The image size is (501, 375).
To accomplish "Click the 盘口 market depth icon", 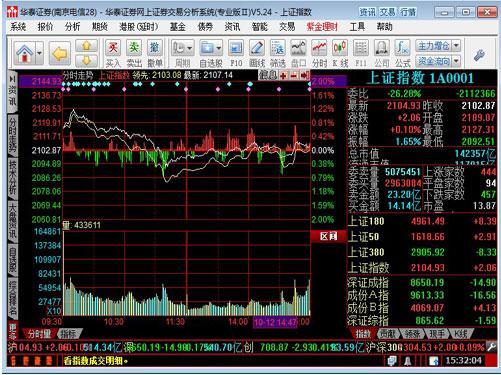I will coord(298,53).
